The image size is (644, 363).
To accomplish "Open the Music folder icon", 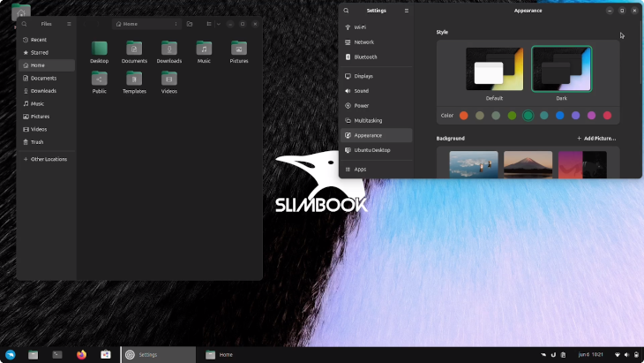I will [x=204, y=49].
